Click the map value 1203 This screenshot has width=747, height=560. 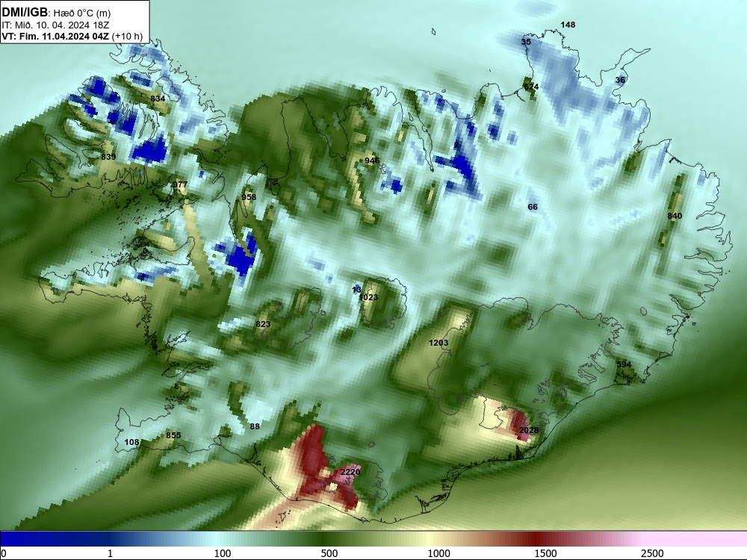coord(438,343)
